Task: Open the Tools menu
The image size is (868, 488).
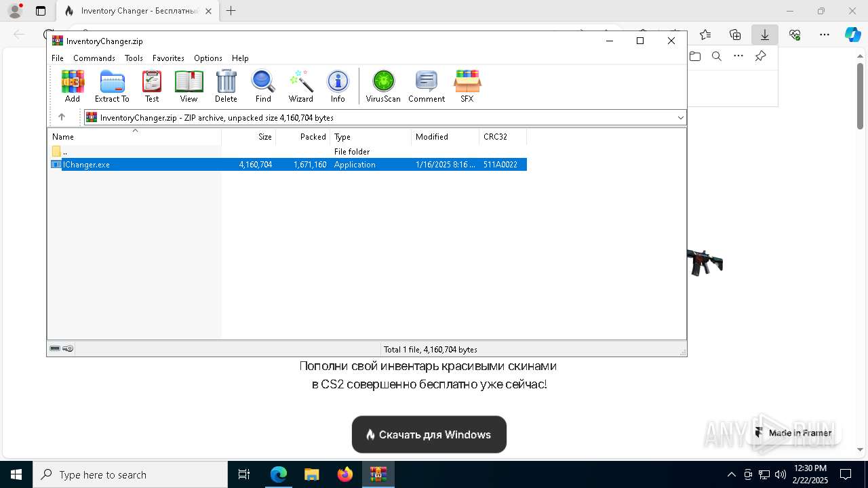Action: [x=134, y=58]
